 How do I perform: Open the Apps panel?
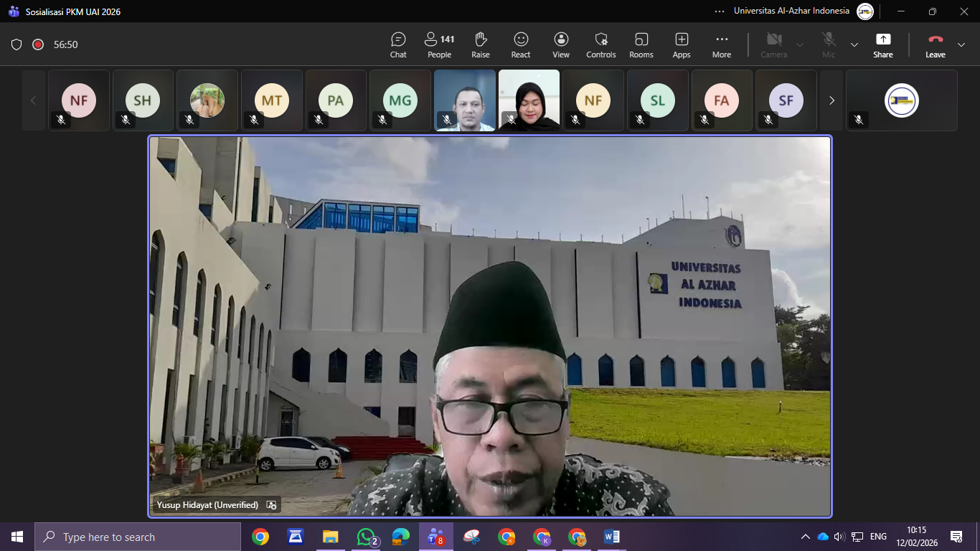coord(682,44)
